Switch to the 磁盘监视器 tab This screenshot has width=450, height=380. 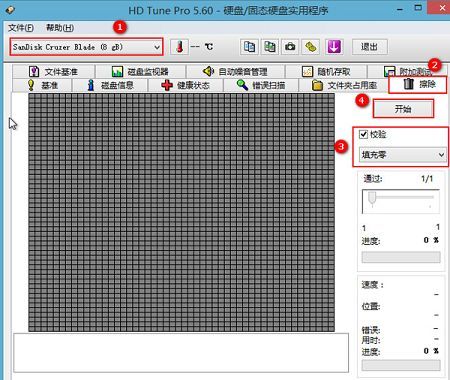click(140, 71)
